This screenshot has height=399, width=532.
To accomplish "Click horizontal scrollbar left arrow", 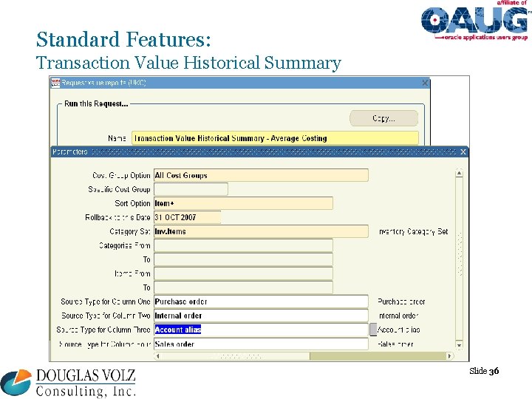I will 158,356.
